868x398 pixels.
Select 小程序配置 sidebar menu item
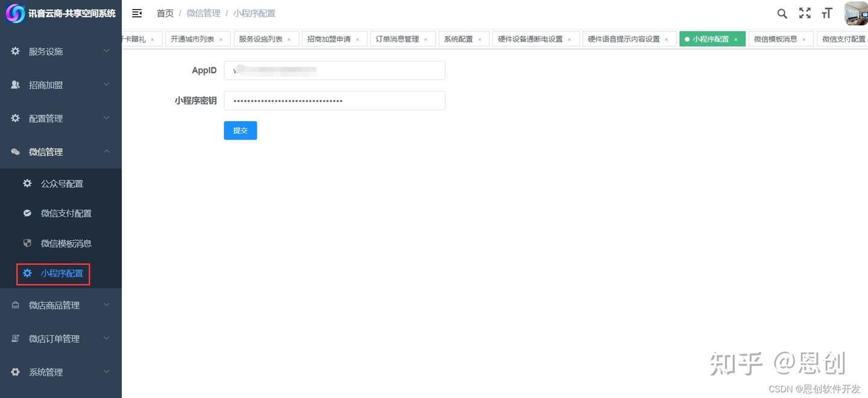[61, 273]
